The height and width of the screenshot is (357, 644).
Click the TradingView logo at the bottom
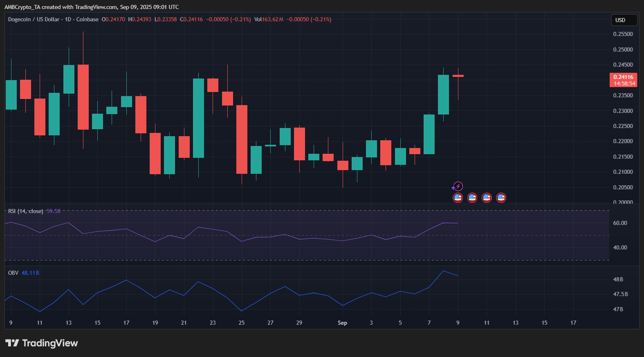click(x=41, y=343)
